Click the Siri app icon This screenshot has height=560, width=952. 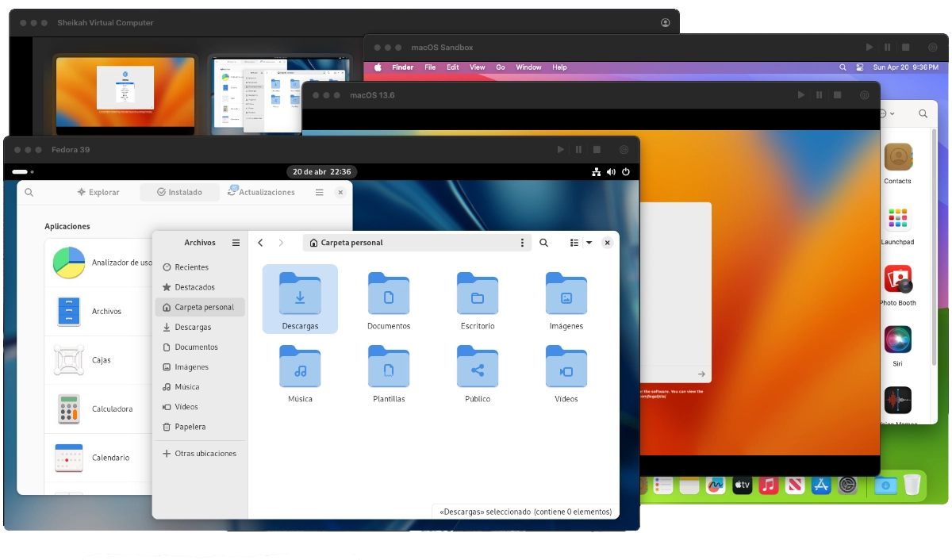point(897,339)
